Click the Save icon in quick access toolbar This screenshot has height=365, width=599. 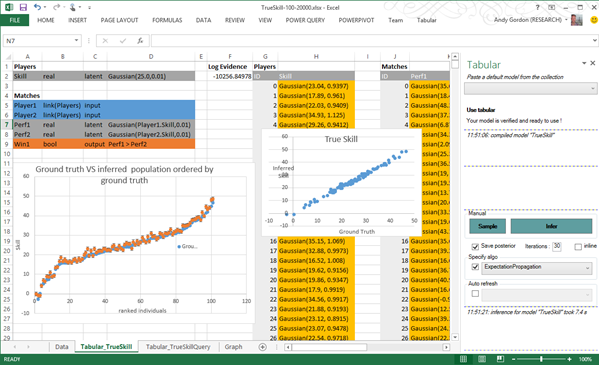coord(23,7)
